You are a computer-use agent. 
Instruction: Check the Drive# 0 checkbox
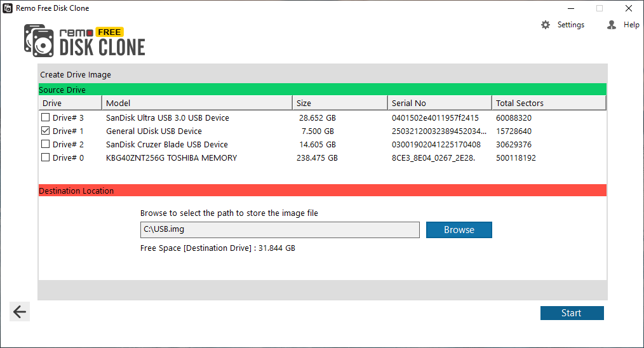coord(46,157)
